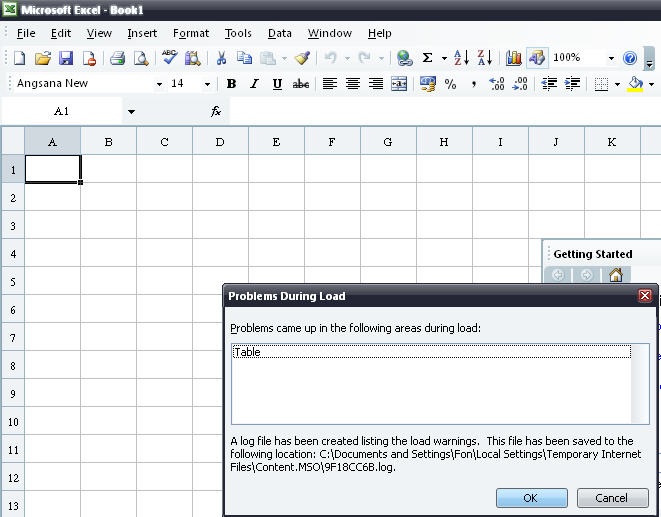Viewport: 661px width, 517px height.
Task: Click the Cut scissors icon
Action: coord(221,58)
